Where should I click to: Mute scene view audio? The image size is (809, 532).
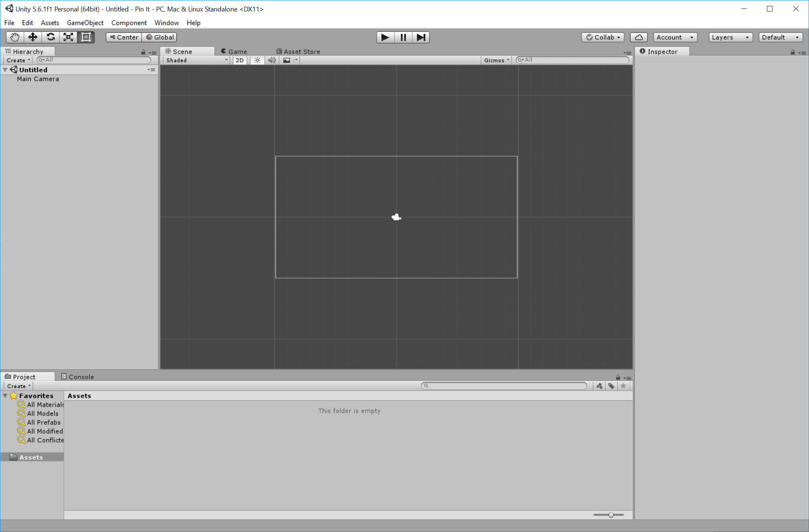pyautogui.click(x=271, y=60)
